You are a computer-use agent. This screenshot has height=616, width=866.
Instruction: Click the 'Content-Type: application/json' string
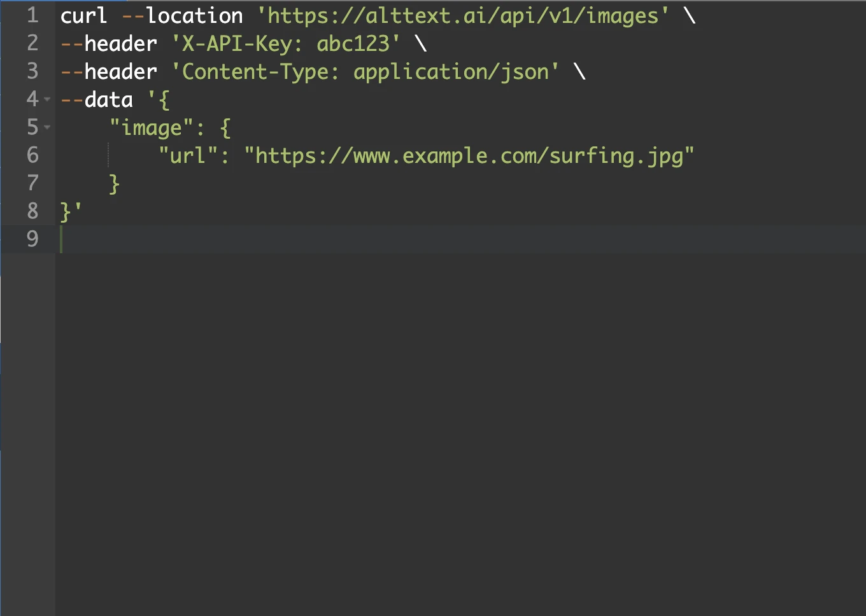[366, 71]
